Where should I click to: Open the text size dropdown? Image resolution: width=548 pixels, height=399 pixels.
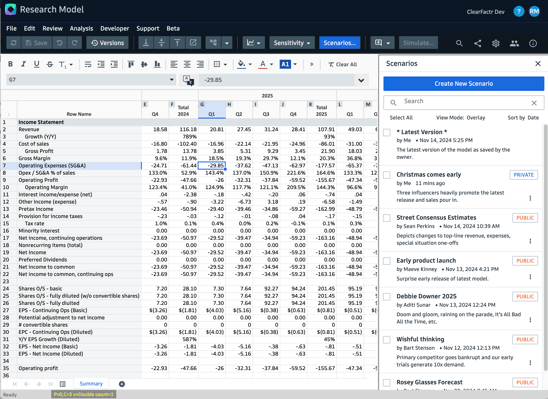(65, 65)
